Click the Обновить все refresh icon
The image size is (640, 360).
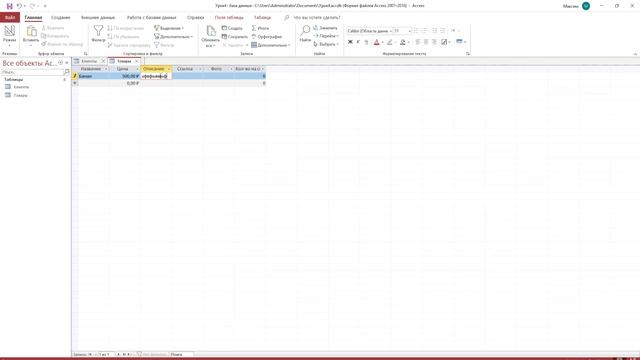(x=211, y=31)
